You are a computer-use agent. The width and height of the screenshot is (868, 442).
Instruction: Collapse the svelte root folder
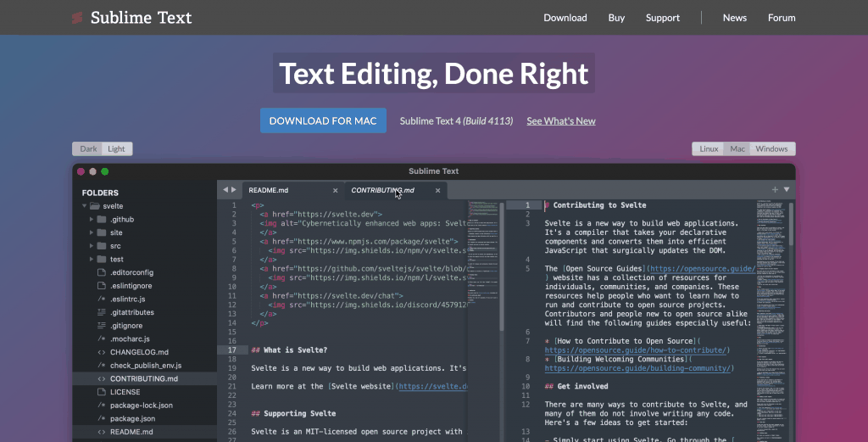85,206
